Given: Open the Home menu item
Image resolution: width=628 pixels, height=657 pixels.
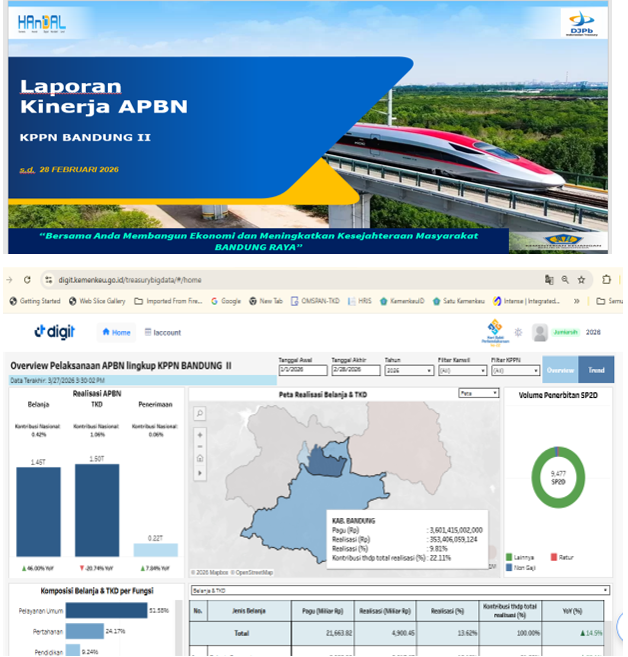Looking at the screenshot, I should click(116, 332).
